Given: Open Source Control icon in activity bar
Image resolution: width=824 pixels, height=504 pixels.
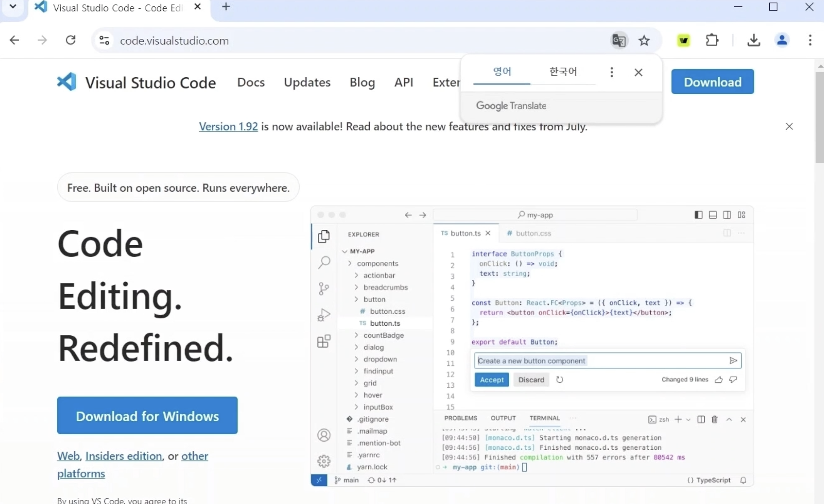Looking at the screenshot, I should point(324,289).
